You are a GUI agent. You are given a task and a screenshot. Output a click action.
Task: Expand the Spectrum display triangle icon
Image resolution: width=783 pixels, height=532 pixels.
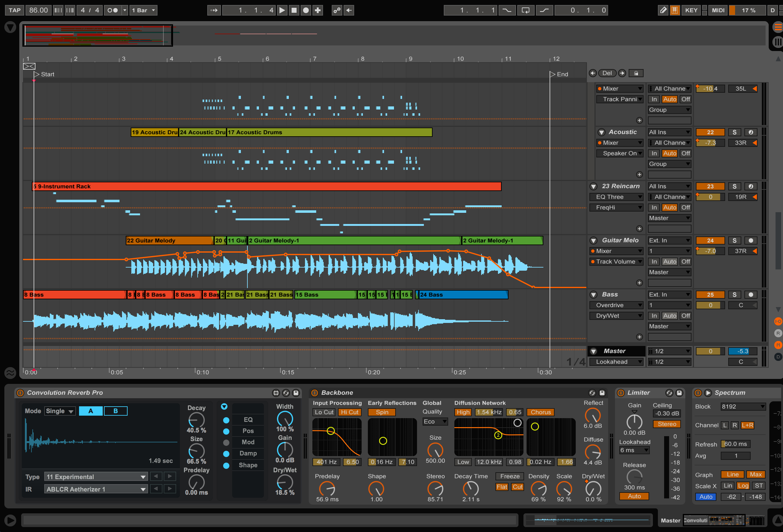708,393
